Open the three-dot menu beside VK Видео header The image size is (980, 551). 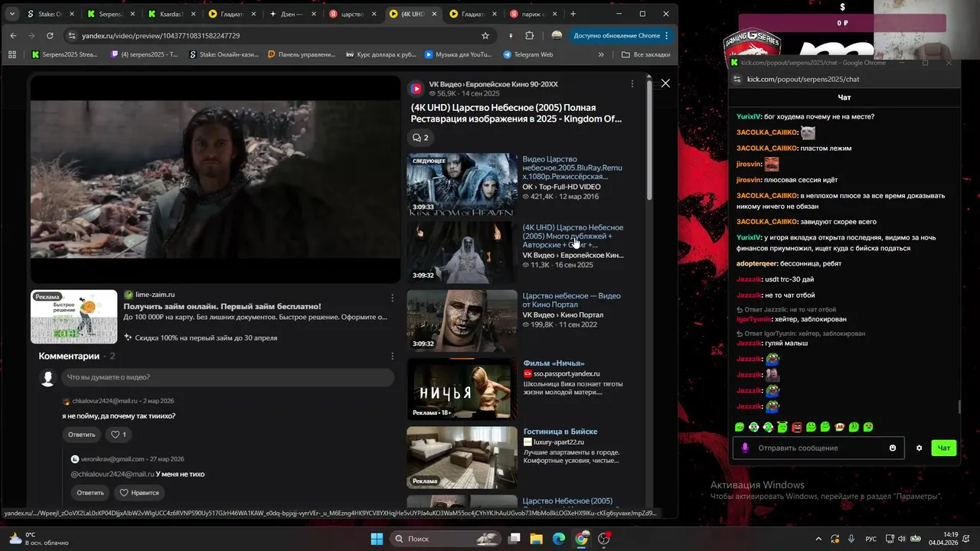coord(632,84)
